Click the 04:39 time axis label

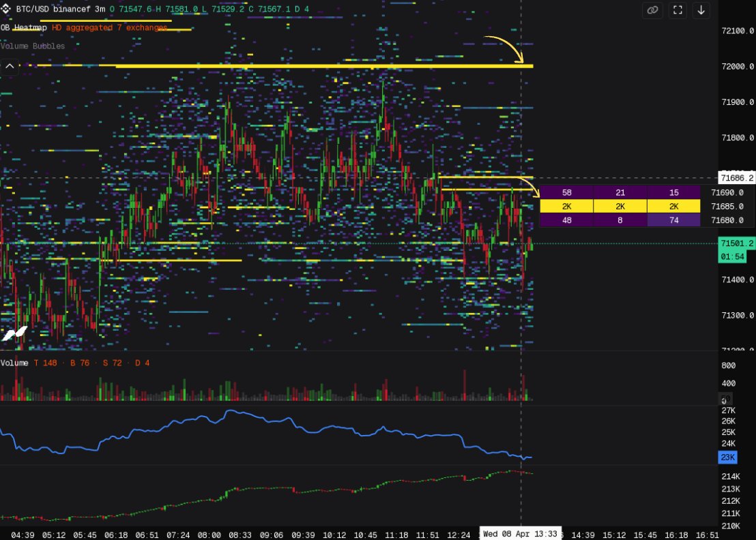[x=23, y=535]
